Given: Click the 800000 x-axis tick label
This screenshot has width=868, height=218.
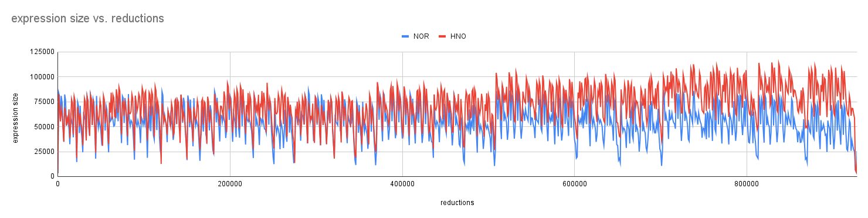Looking at the screenshot, I should (x=747, y=184).
